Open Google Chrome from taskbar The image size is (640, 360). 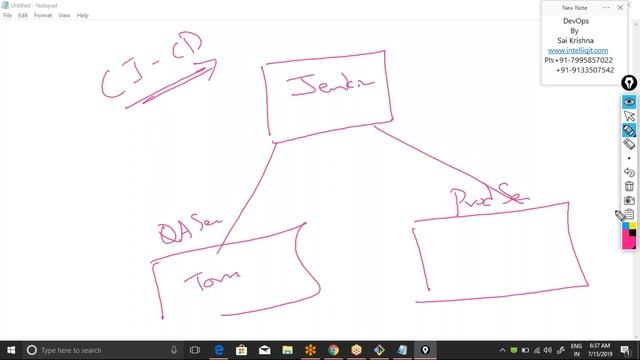point(333,350)
